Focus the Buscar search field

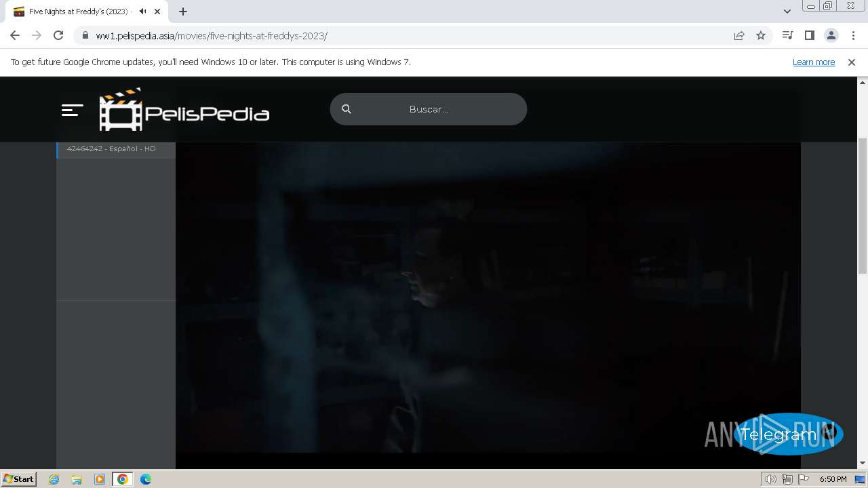[x=429, y=109]
